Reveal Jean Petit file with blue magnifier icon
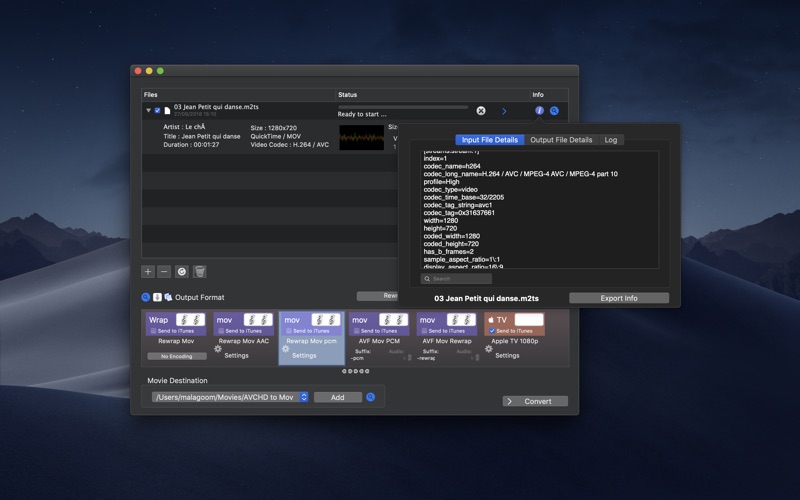Screen dimensions: 800x500 point(554,111)
